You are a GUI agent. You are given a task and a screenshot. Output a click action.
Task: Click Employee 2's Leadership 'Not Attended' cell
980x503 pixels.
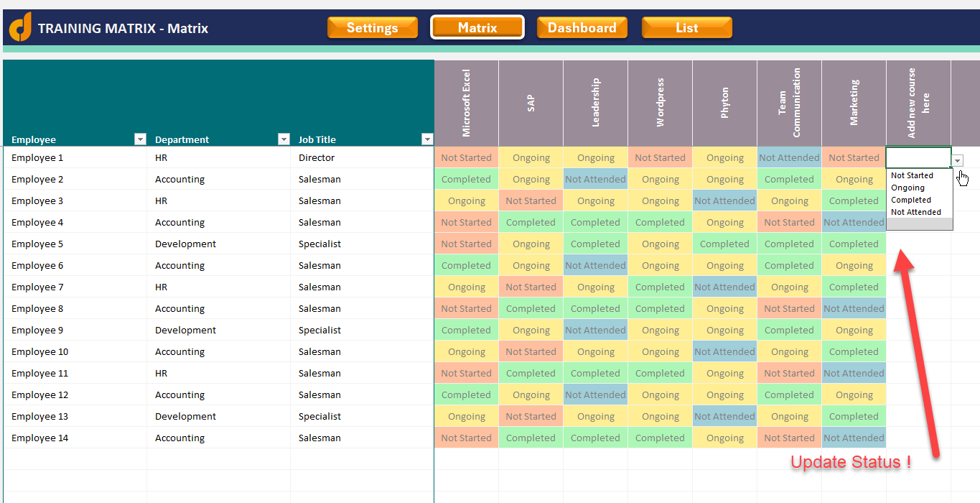click(596, 179)
